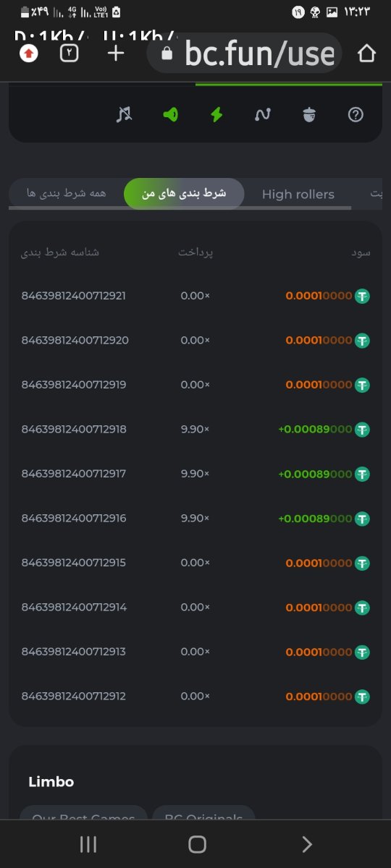Select the شرط بندی های من tab
This screenshot has height=868, width=391.
coord(184,194)
